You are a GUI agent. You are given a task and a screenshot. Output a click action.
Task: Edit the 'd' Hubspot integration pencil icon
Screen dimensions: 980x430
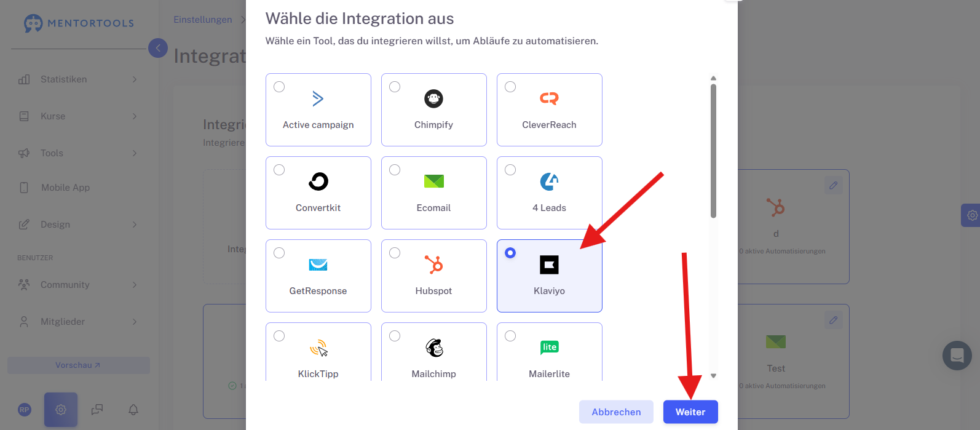point(833,185)
